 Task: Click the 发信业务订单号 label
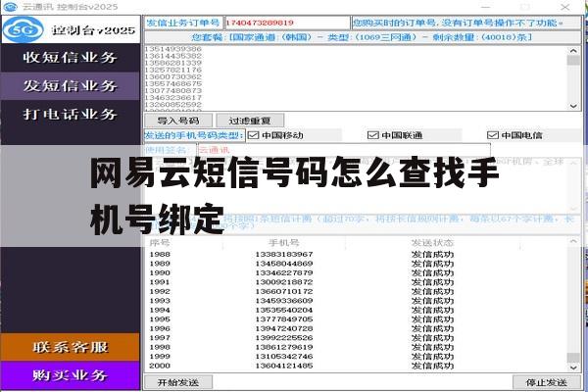[183, 23]
